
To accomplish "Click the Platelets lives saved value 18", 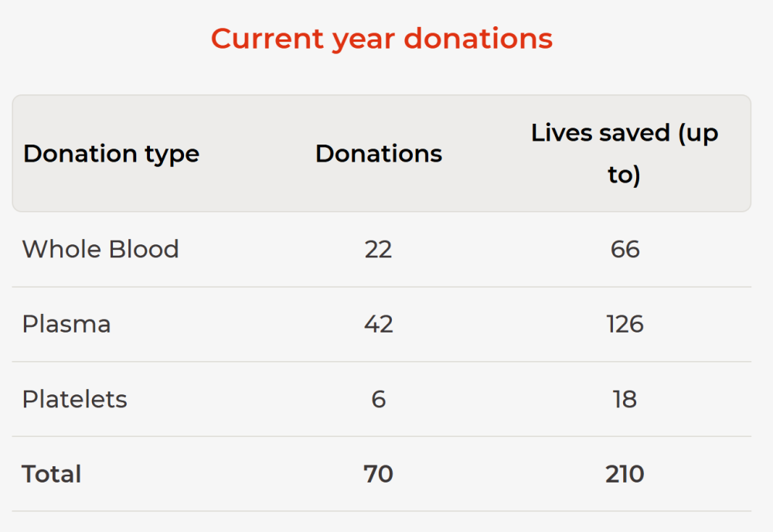I will point(625,399).
